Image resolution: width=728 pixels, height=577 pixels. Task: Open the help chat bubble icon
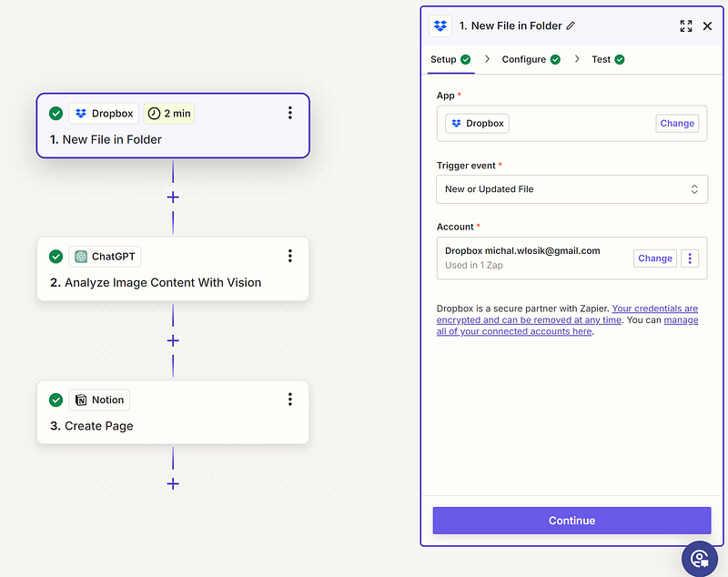pyautogui.click(x=699, y=557)
